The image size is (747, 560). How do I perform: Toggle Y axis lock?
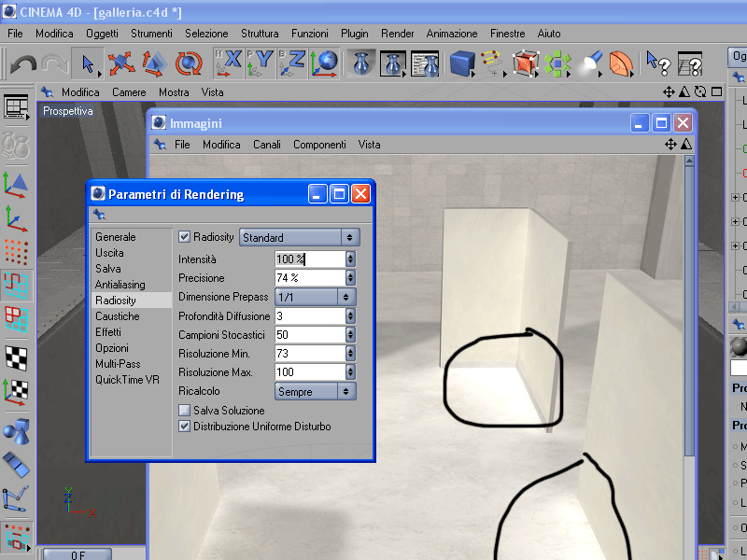(x=260, y=63)
